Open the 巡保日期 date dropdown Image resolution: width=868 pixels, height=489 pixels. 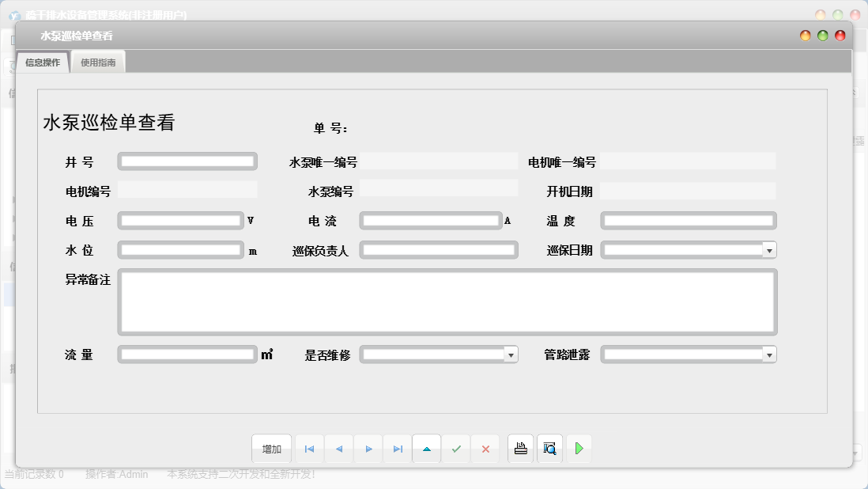pos(769,250)
